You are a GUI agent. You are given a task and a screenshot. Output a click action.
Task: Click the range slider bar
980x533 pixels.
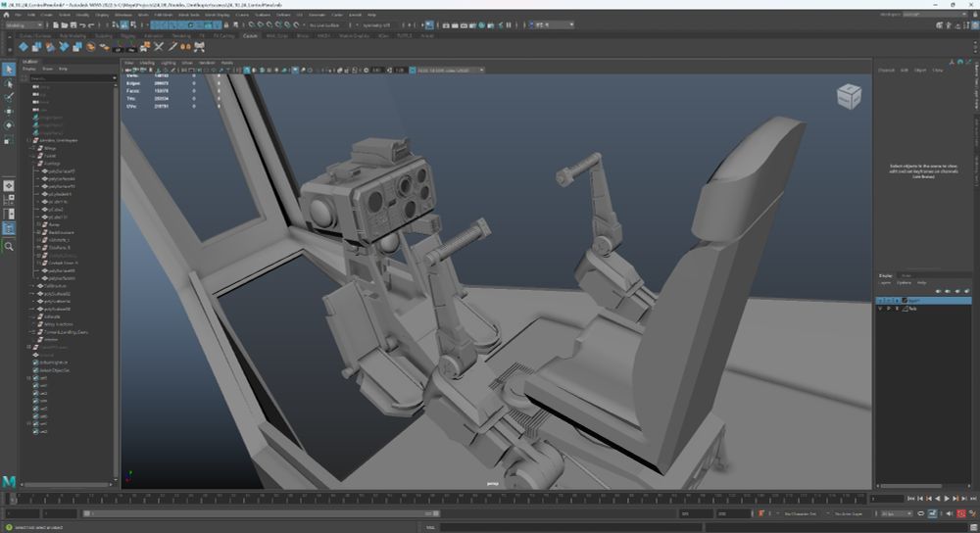coord(262,513)
